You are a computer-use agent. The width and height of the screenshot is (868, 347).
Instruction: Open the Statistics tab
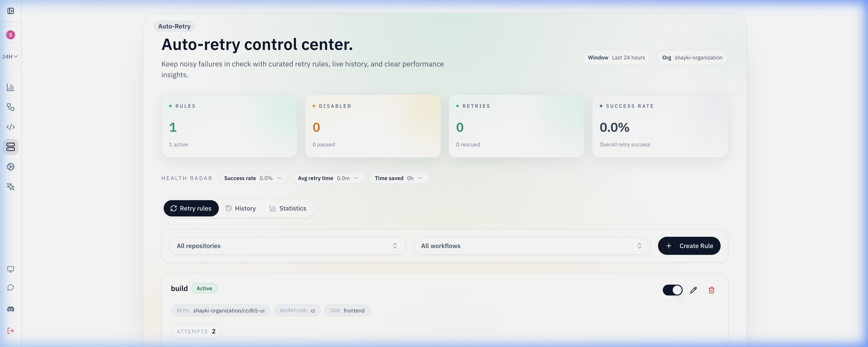[288, 208]
